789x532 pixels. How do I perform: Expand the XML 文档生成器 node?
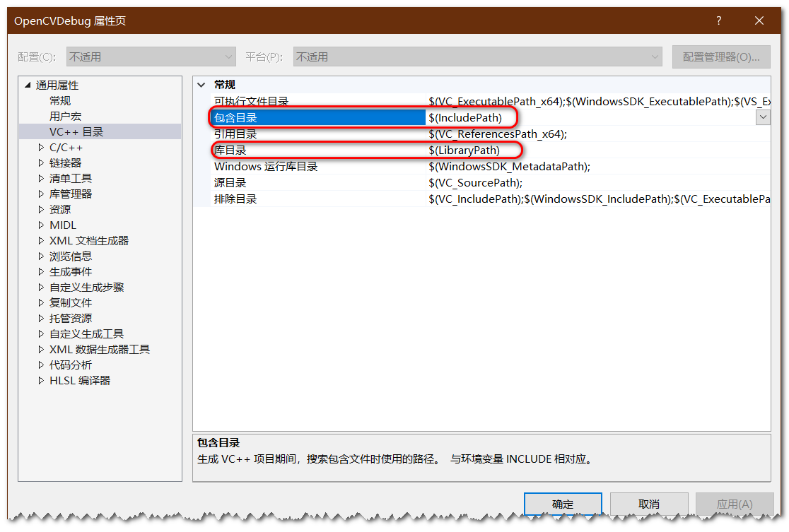[41, 241]
